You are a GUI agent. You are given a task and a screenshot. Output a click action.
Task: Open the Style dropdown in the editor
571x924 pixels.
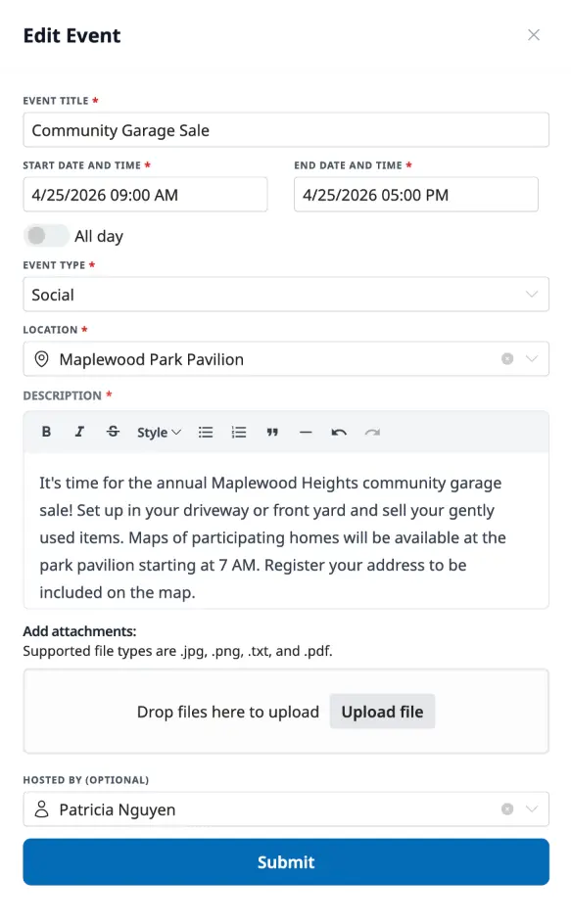[x=158, y=432]
